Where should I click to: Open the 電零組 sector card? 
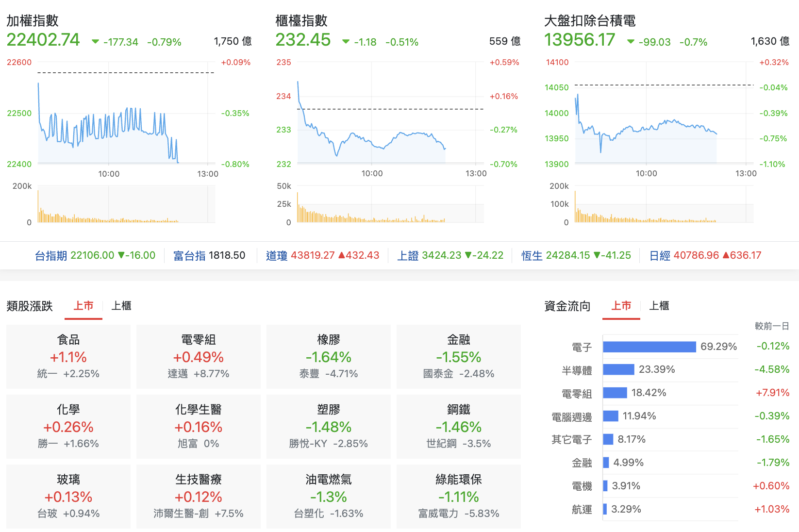(x=199, y=357)
